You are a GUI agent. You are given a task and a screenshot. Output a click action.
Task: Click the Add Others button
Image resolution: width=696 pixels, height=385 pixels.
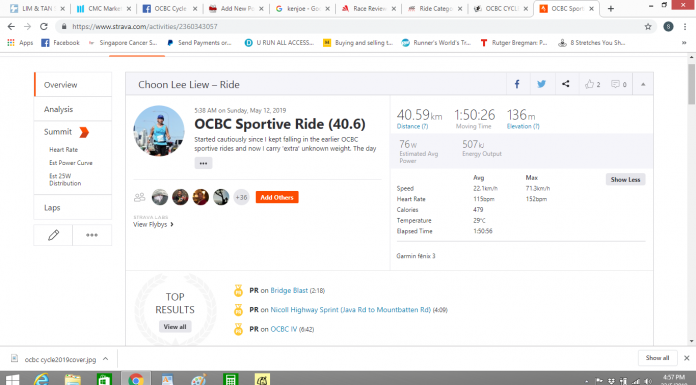[277, 197]
